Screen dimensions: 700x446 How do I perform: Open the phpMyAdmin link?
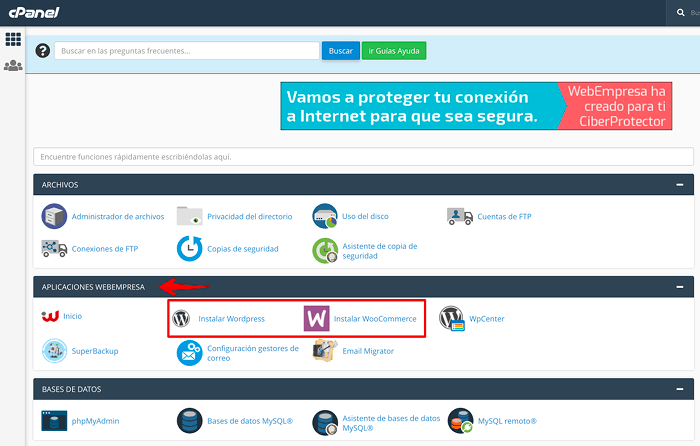coord(95,421)
